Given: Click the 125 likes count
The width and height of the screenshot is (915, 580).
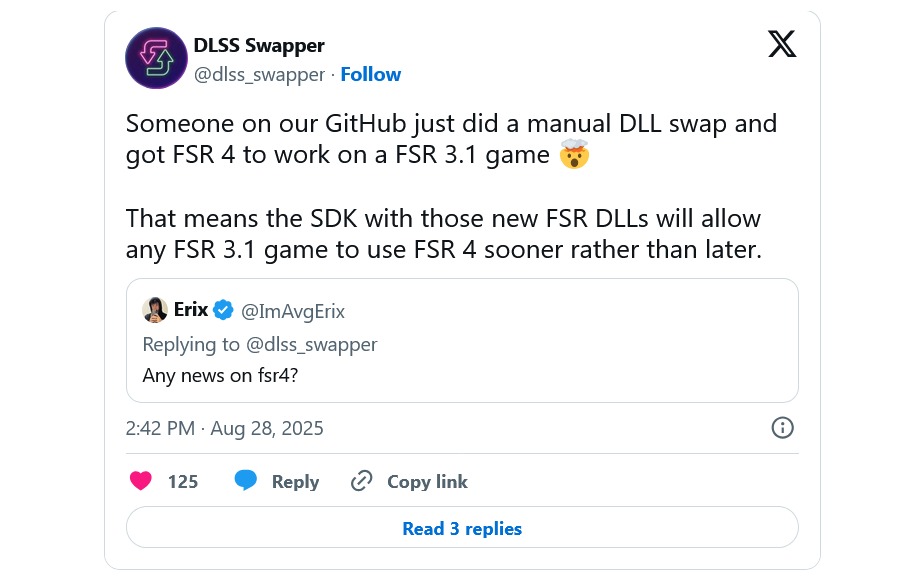Looking at the screenshot, I should tap(183, 481).
